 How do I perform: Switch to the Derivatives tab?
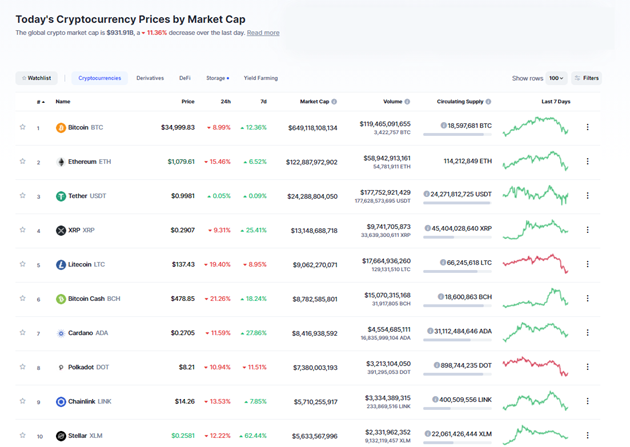pyautogui.click(x=150, y=78)
